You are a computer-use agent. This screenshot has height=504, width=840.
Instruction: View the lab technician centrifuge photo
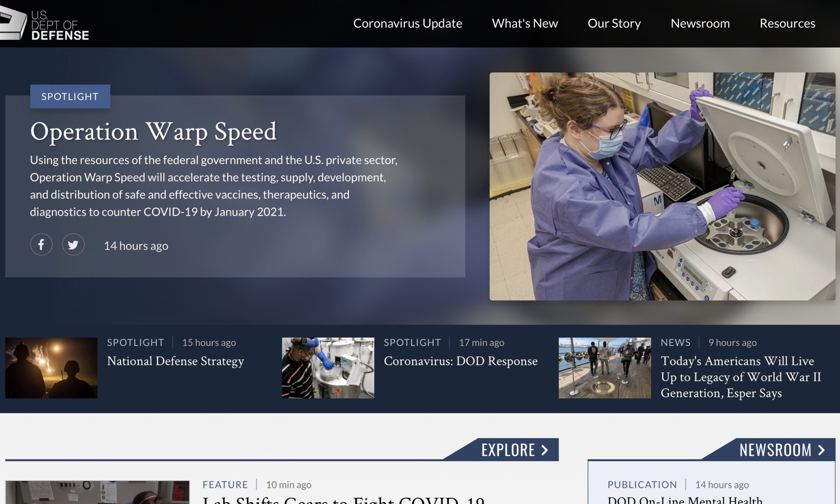tap(662, 186)
